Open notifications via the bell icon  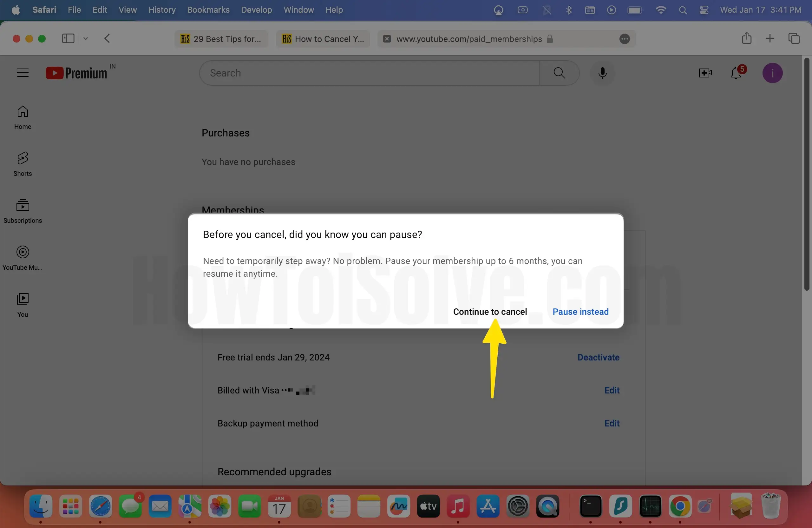[736, 73]
